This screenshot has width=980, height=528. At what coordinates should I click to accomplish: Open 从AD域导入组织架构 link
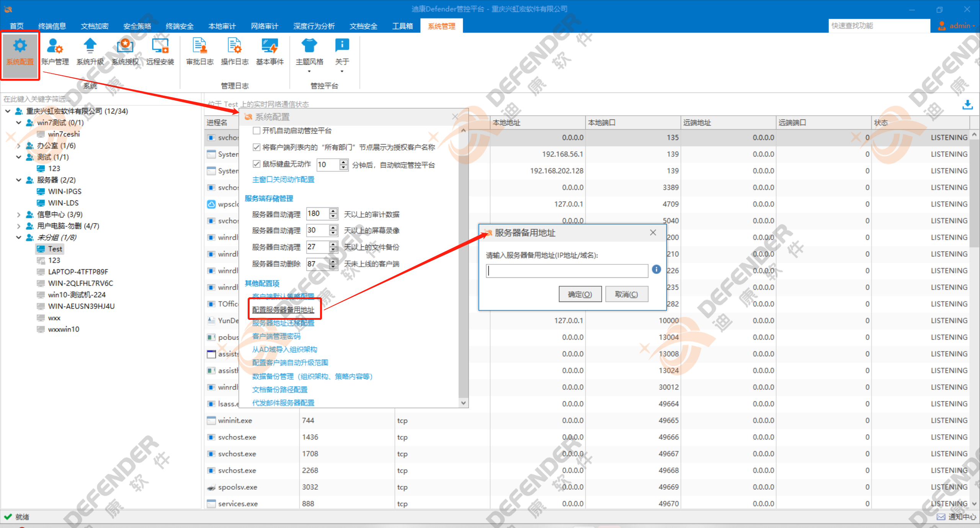284,349
